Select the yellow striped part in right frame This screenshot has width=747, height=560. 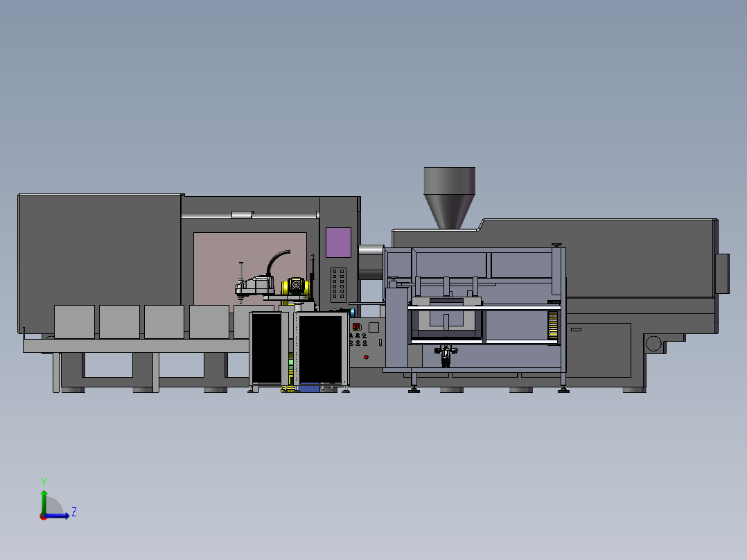(553, 325)
